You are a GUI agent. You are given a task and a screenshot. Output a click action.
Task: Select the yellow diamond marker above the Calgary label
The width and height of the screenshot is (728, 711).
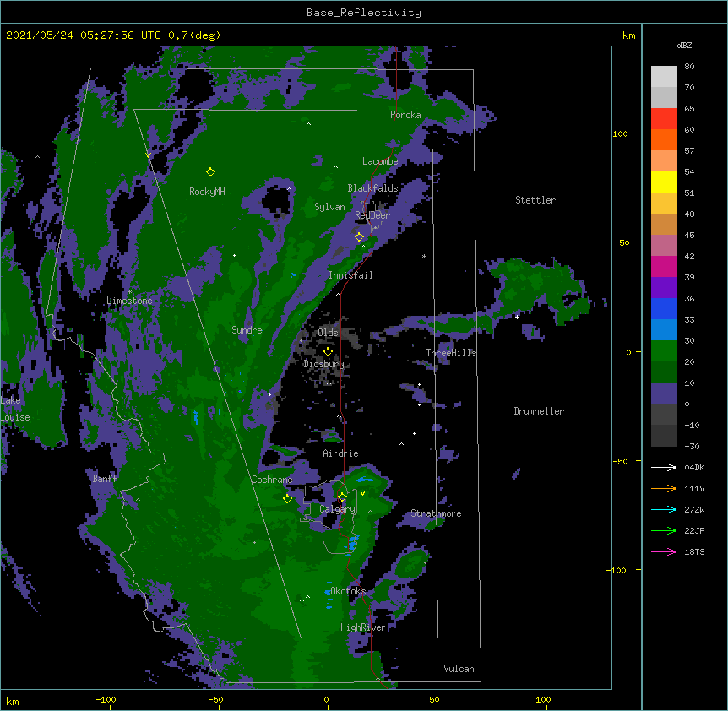click(x=342, y=497)
